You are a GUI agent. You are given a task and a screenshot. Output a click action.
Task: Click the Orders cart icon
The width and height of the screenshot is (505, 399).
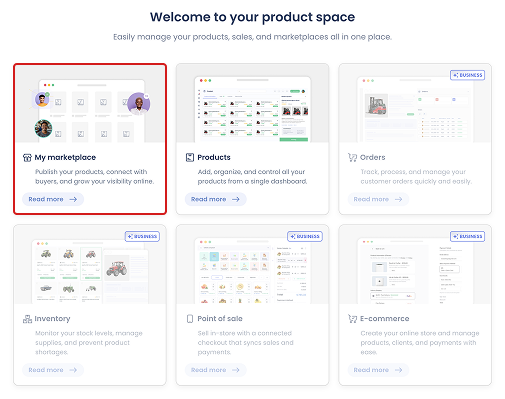(352, 157)
